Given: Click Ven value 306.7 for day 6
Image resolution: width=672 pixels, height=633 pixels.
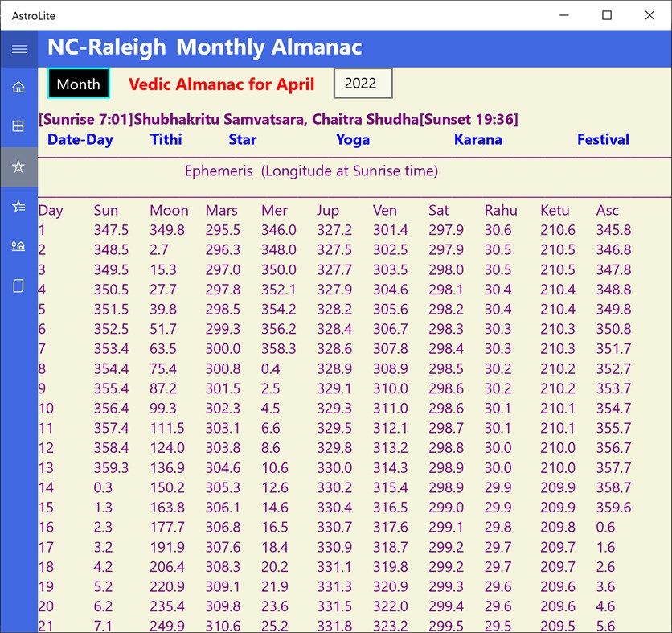Looking at the screenshot, I should point(390,329).
